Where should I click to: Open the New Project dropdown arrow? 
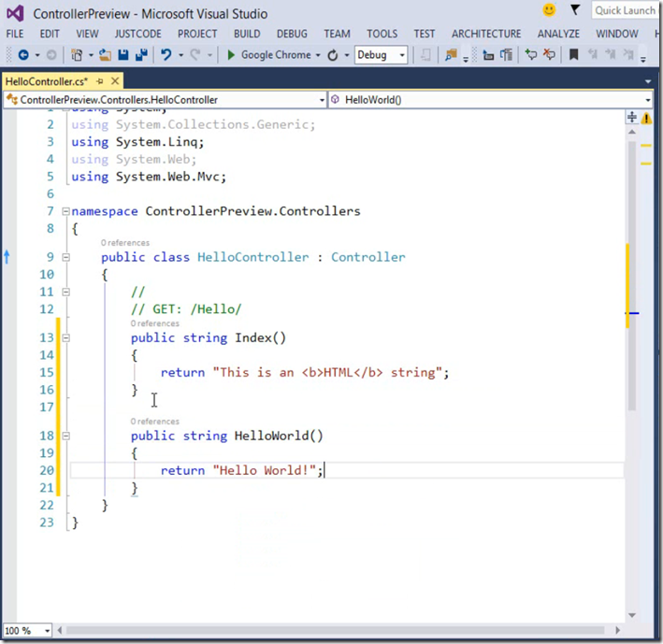pyautogui.click(x=91, y=55)
